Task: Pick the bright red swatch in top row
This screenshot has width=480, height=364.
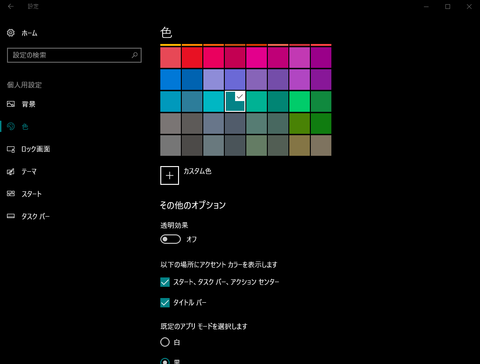Action: 192,57
